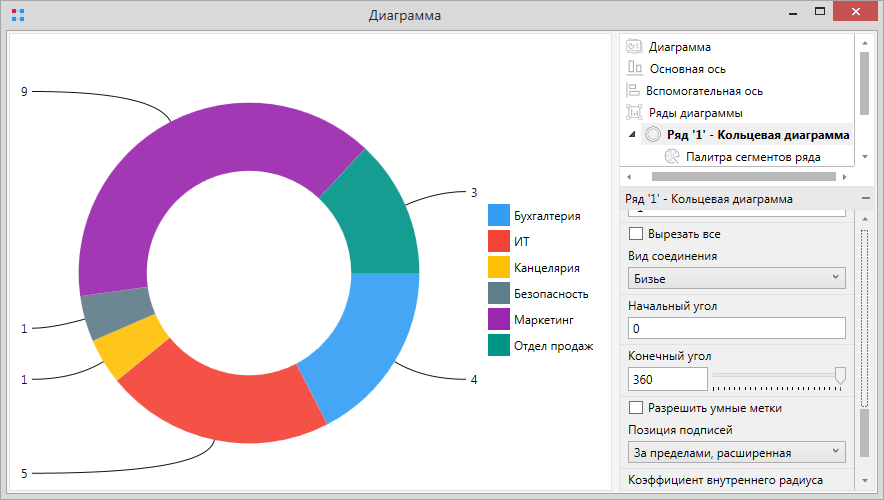Open the Вид соединения dropdown
Image resolution: width=884 pixels, height=500 pixels.
click(736, 279)
